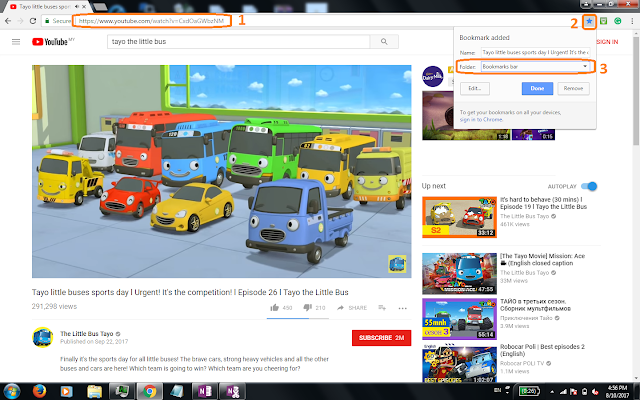Edit the bookmark Name field

535,52
